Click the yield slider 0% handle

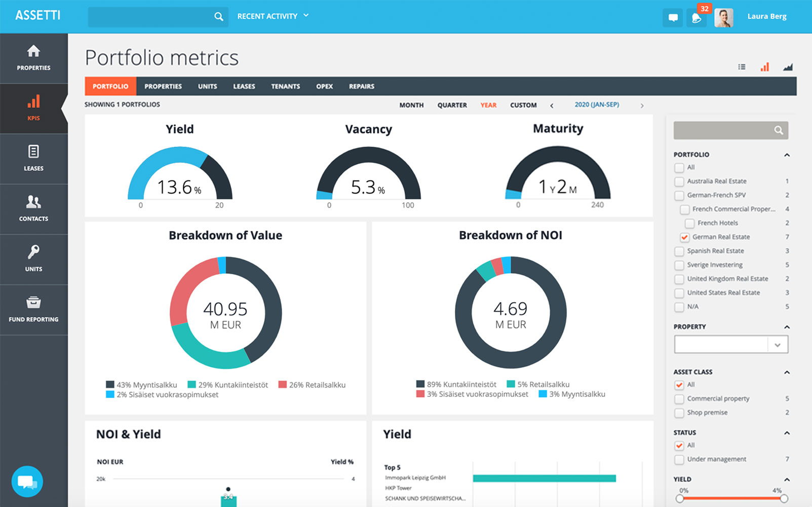(x=680, y=499)
